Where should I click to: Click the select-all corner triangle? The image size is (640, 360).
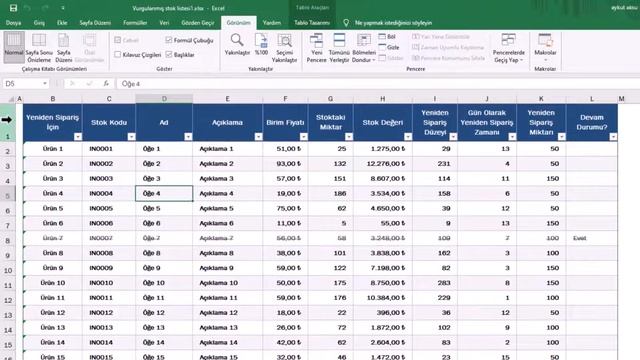tap(11, 99)
